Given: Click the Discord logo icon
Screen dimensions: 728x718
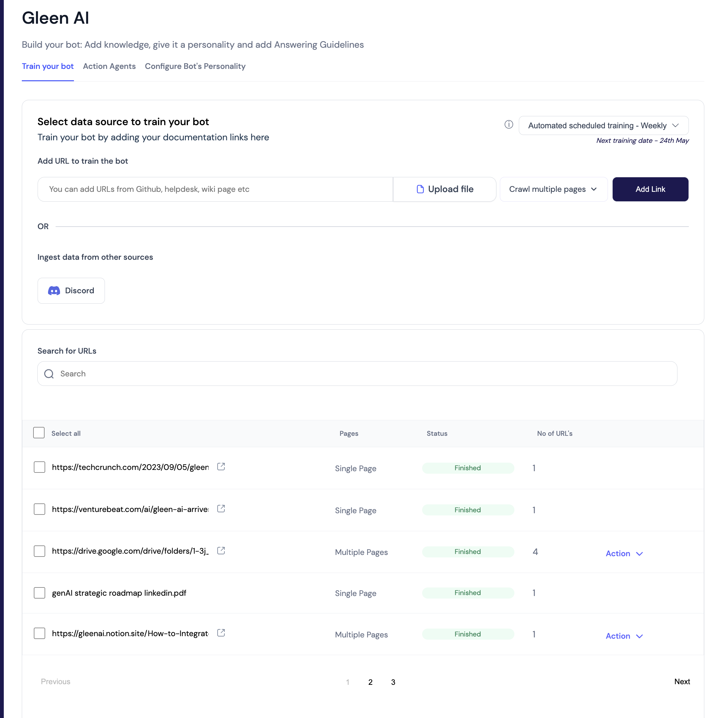Looking at the screenshot, I should tap(54, 291).
